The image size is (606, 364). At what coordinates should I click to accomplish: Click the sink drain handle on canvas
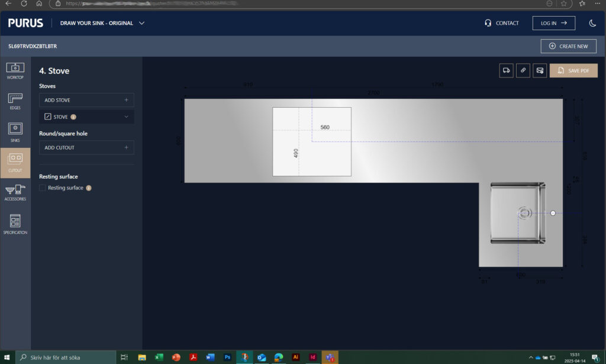[x=553, y=212]
